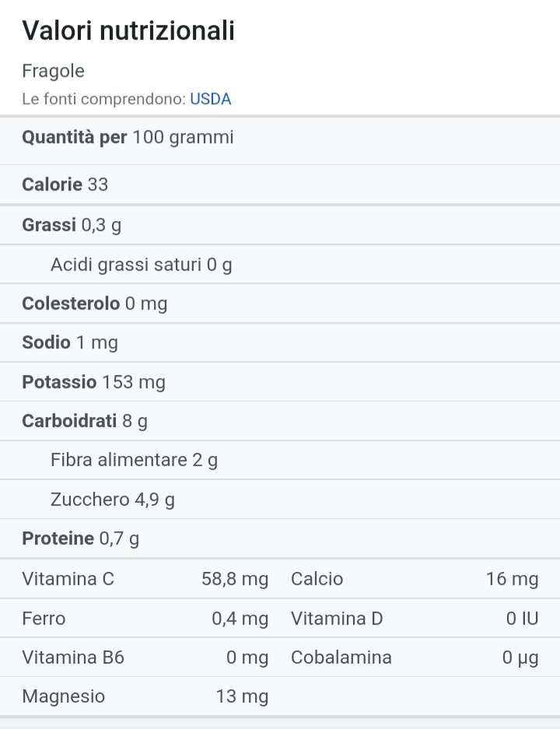
Task: Select the Fibra alimentare 2 g row
Action: pyautogui.click(x=280, y=461)
